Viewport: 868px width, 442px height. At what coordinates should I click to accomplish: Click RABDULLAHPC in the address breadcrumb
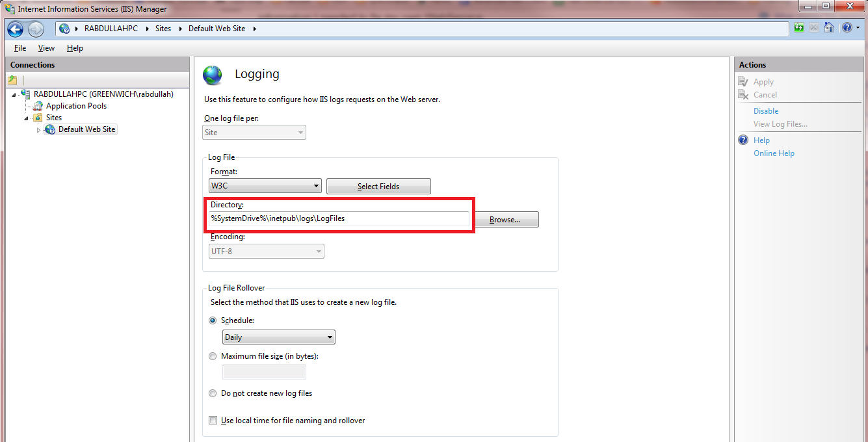point(111,29)
